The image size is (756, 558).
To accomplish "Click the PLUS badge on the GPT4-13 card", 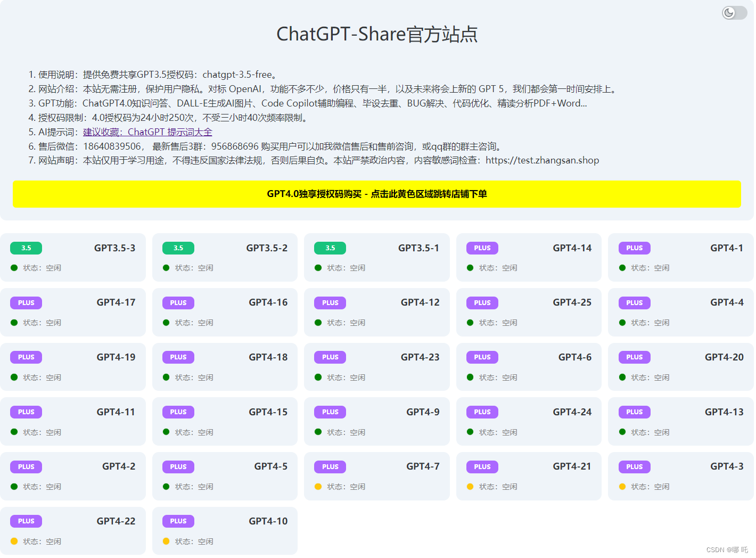I will [635, 412].
